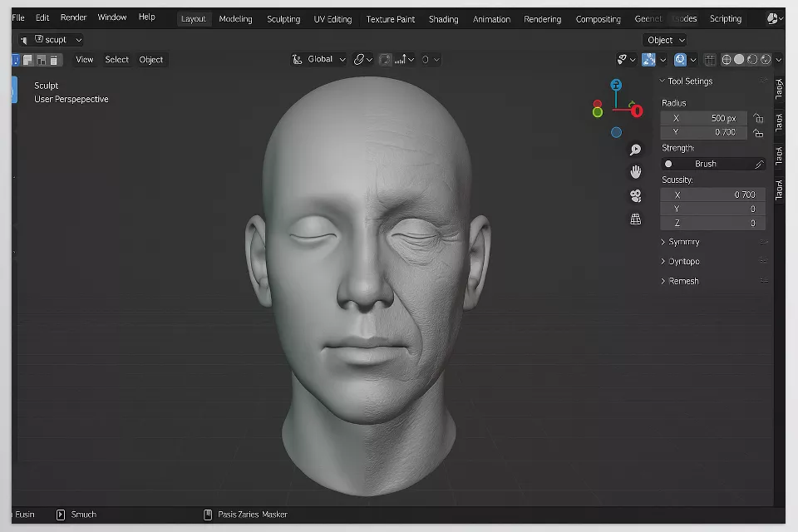The height and width of the screenshot is (532, 798).
Task: Click the Radius Y 0.700 field
Action: pos(703,132)
